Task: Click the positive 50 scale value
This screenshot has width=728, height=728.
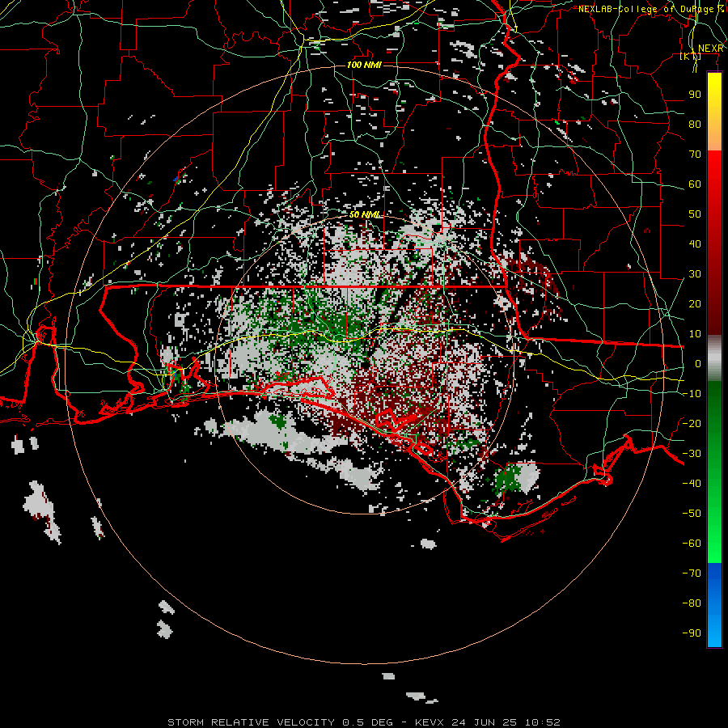Action: tap(695, 214)
